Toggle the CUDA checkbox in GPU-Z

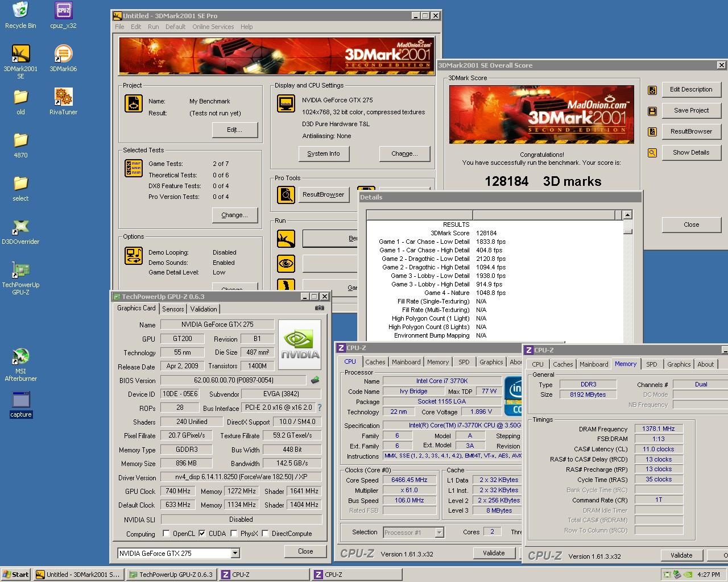tap(202, 533)
